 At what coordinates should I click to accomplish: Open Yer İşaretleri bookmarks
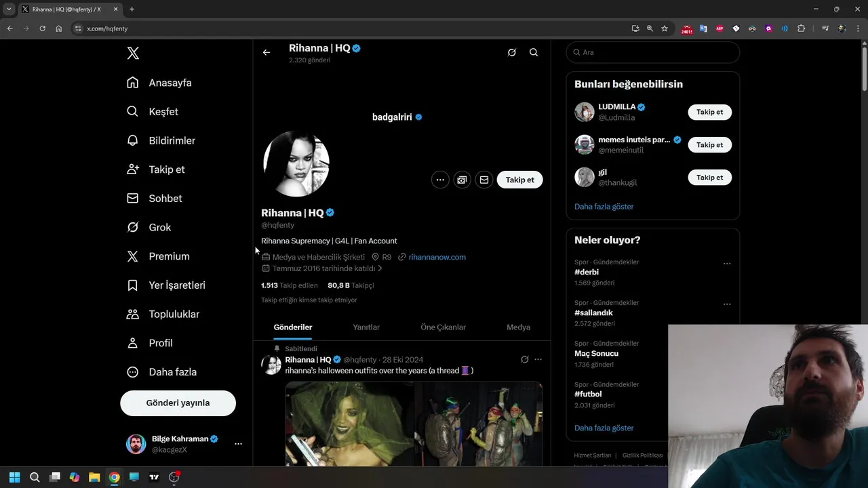click(x=166, y=285)
